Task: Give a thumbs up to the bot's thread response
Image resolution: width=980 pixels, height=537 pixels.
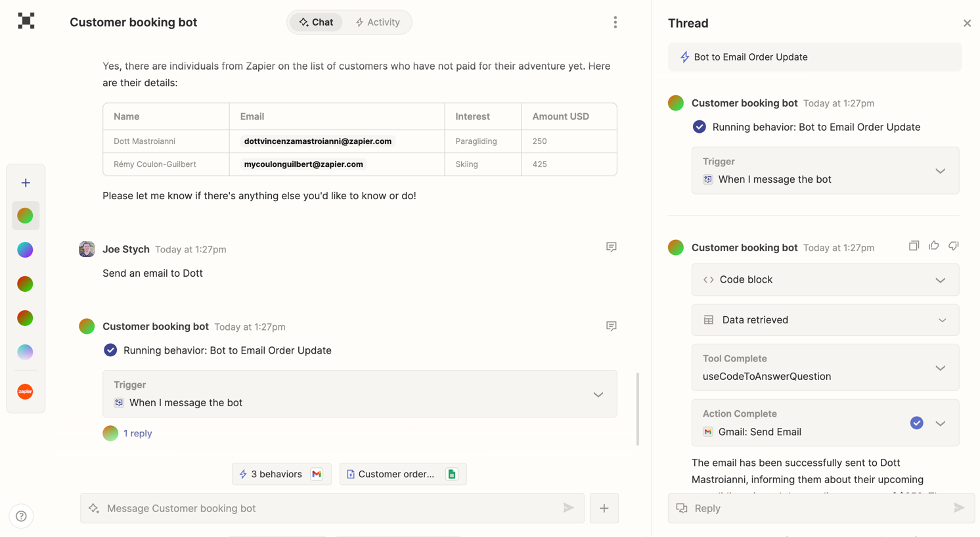Action: coord(933,245)
